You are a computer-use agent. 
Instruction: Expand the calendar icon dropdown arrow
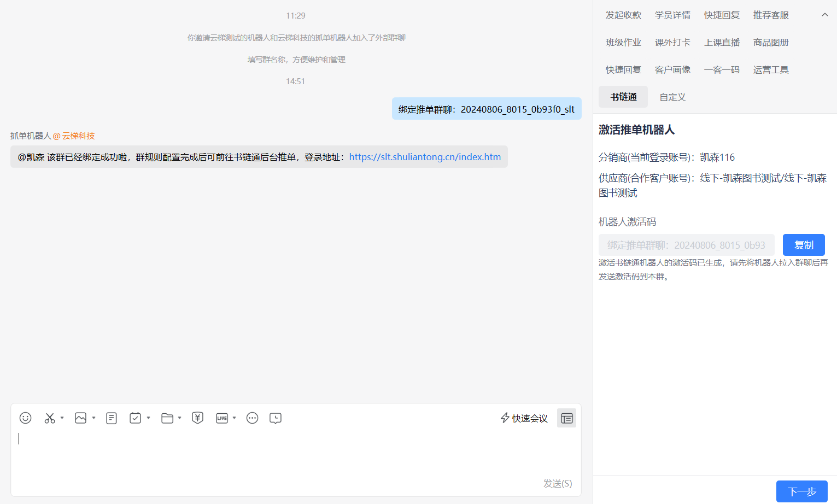tap(148, 418)
